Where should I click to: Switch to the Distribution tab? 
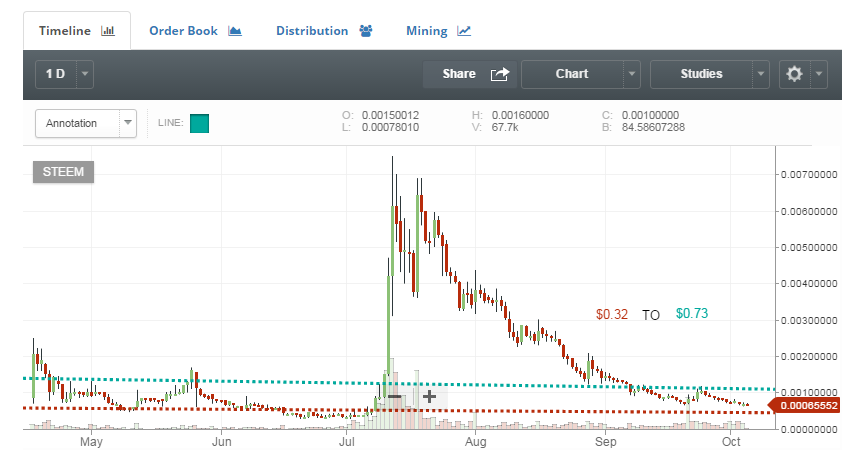click(312, 31)
